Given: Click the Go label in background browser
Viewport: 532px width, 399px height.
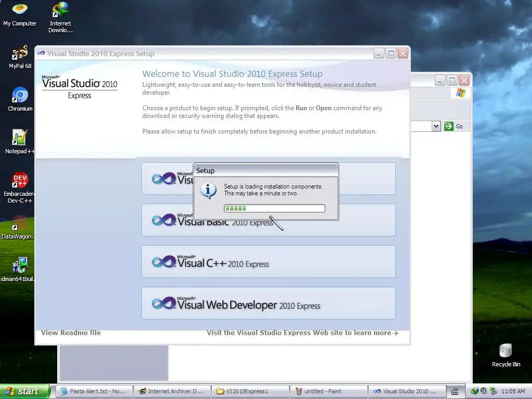Looking at the screenshot, I should pyautogui.click(x=459, y=126).
